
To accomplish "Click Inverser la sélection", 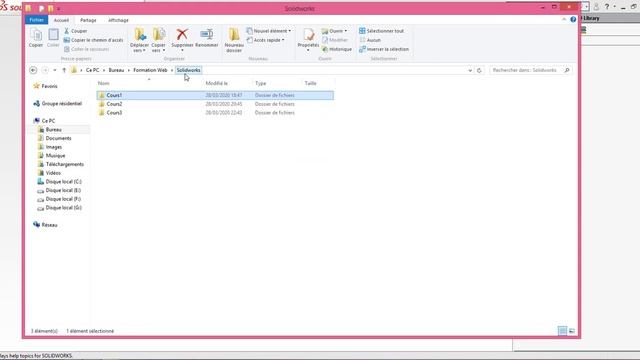I will (384, 49).
